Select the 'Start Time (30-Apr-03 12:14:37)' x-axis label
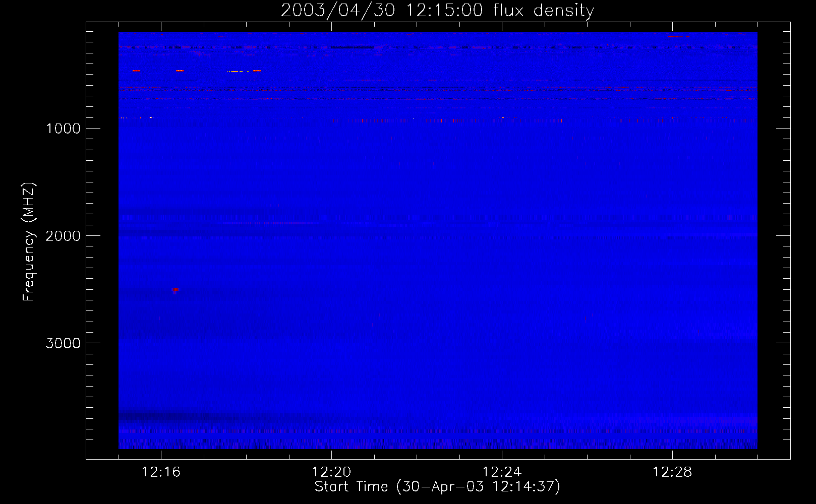Screen dimensions: 816x504 pos(437,487)
